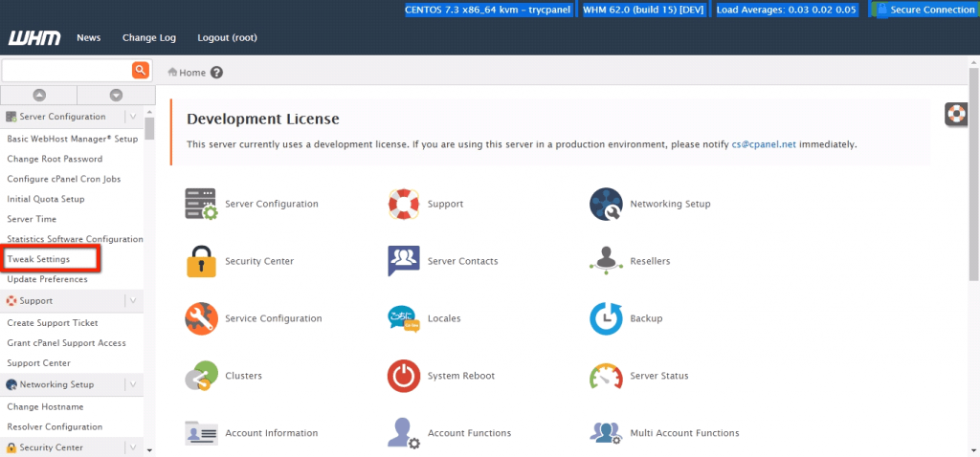The width and height of the screenshot is (980, 457).
Task: Open the Support lifebuoy icon in main grid
Action: coord(404,205)
